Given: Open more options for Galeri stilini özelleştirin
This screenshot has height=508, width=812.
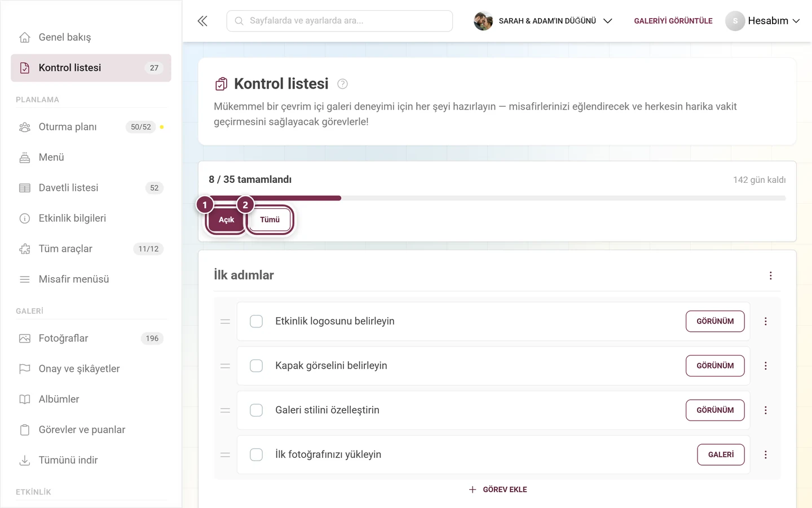Looking at the screenshot, I should point(766,410).
